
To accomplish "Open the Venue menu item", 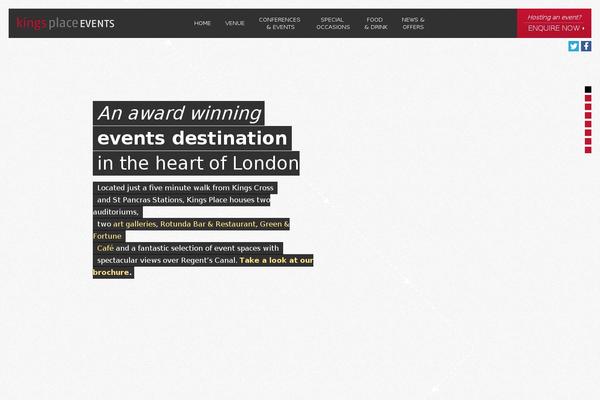I will [x=235, y=23].
